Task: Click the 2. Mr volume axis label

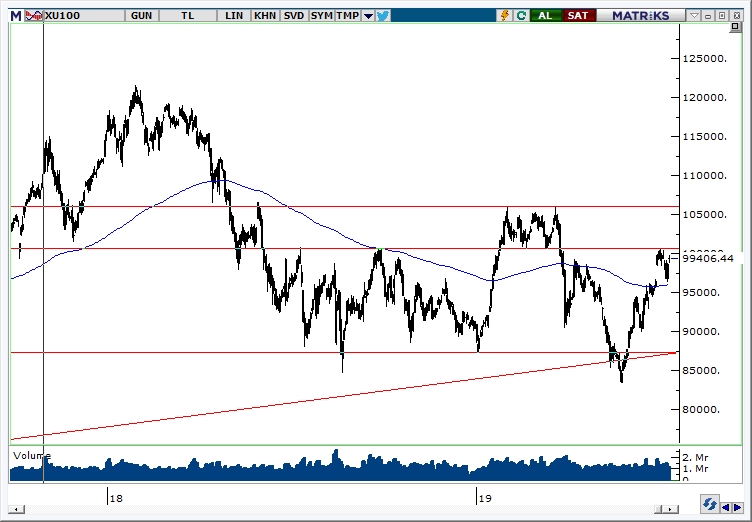Action: (695, 457)
